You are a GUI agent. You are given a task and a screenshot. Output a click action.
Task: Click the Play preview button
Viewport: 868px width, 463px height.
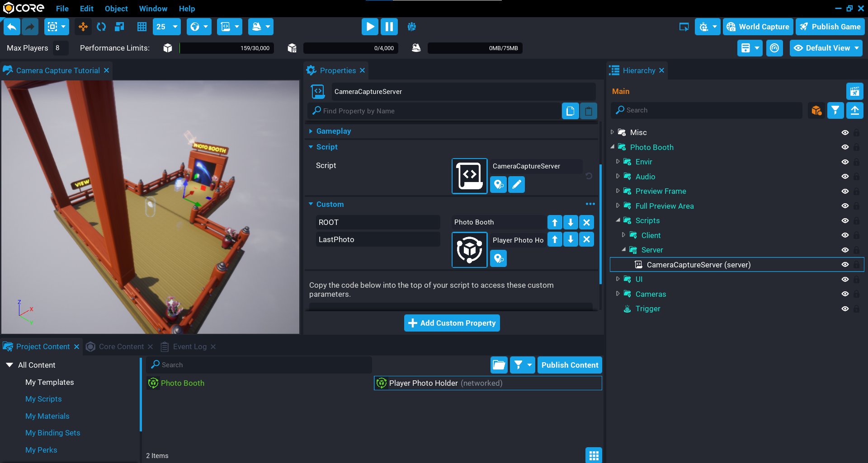click(x=369, y=27)
